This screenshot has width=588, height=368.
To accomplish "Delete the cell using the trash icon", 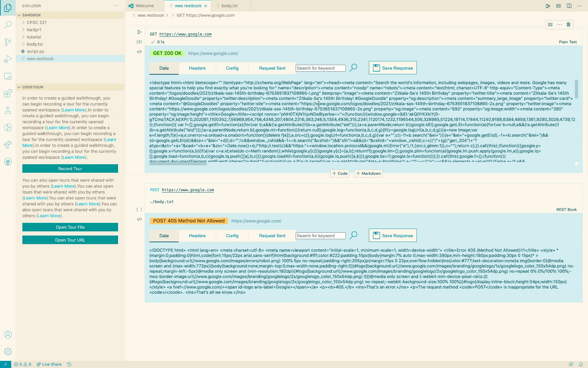I will 568,24.
